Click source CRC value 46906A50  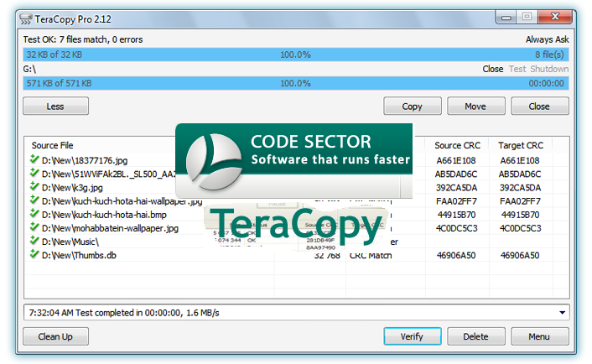pos(456,255)
